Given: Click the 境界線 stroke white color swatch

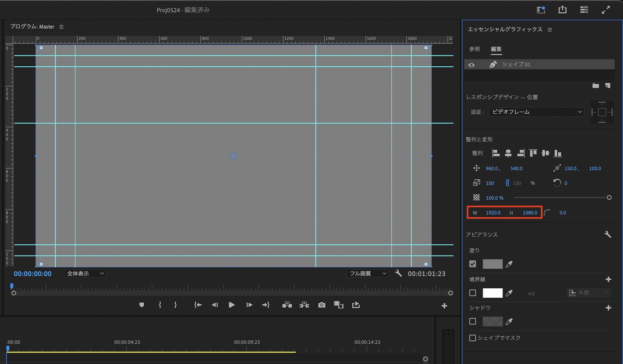Looking at the screenshot, I should coord(492,293).
